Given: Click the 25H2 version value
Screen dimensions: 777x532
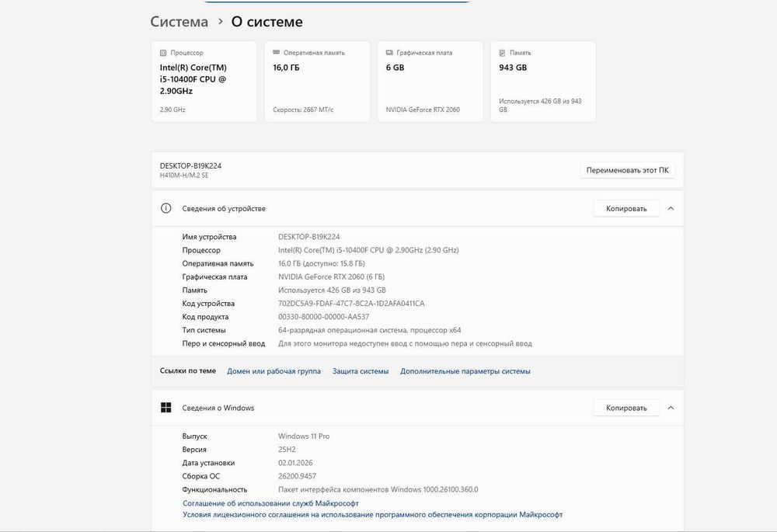Looking at the screenshot, I should [x=287, y=449].
